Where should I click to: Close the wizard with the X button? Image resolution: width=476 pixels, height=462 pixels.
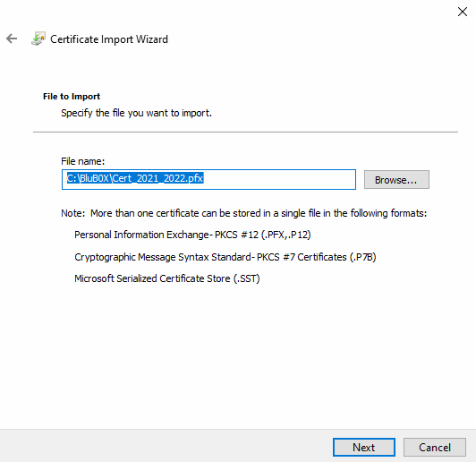(463, 12)
